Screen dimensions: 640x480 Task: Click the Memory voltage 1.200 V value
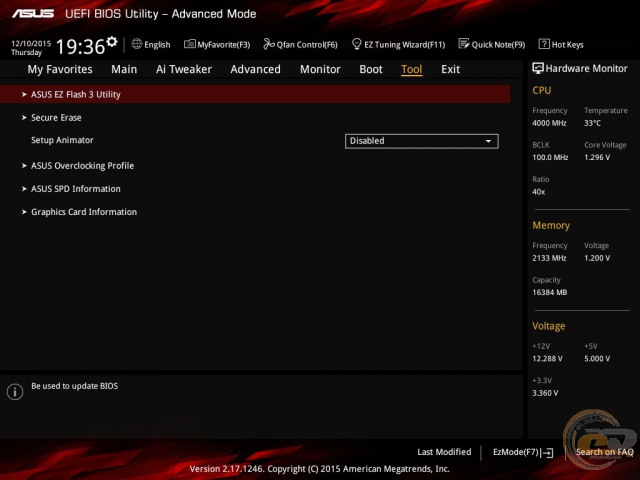pos(597,258)
